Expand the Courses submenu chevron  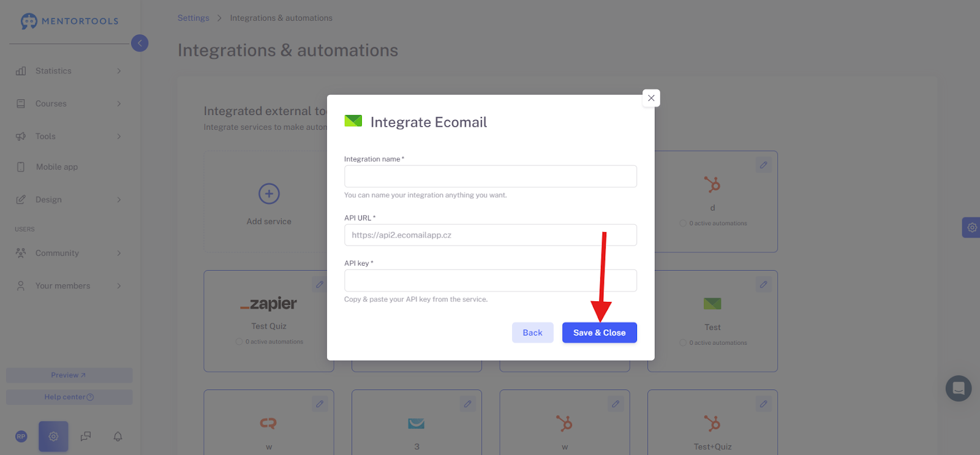click(119, 103)
